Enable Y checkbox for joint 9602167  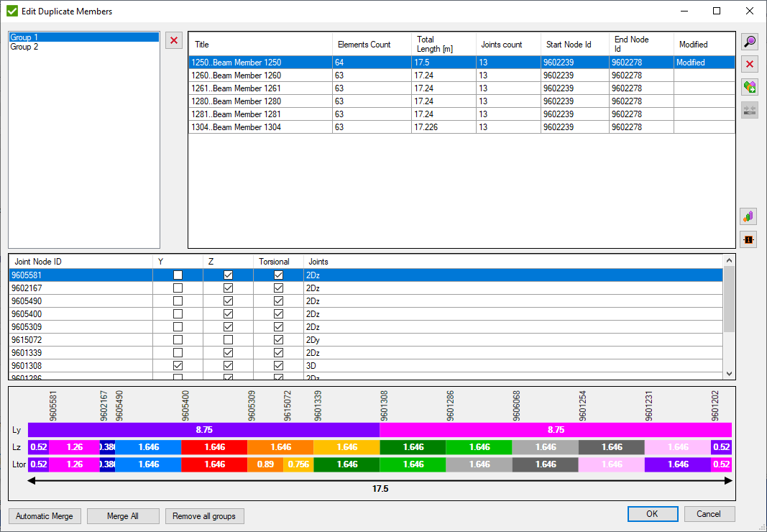click(x=178, y=288)
